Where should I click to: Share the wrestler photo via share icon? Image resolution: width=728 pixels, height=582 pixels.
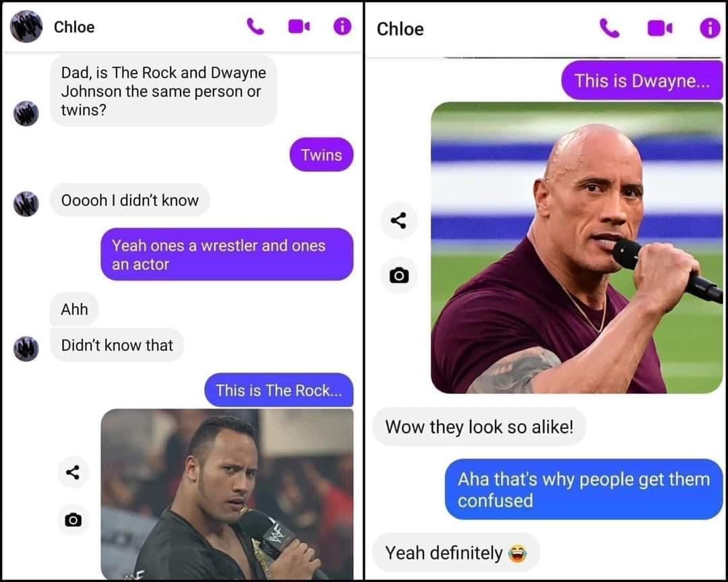pyautogui.click(x=72, y=472)
